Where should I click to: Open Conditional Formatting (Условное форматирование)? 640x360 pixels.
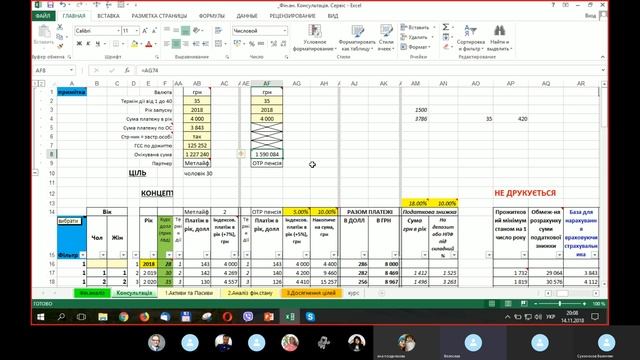click(x=315, y=38)
